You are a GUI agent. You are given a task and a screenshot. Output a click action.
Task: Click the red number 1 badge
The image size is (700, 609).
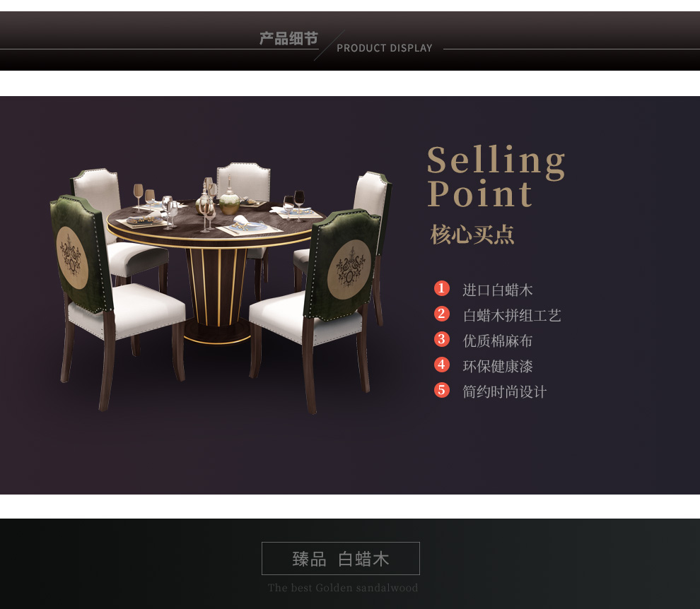click(441, 288)
